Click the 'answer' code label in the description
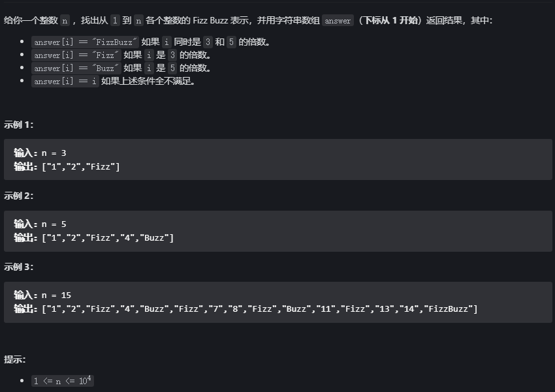 point(338,20)
